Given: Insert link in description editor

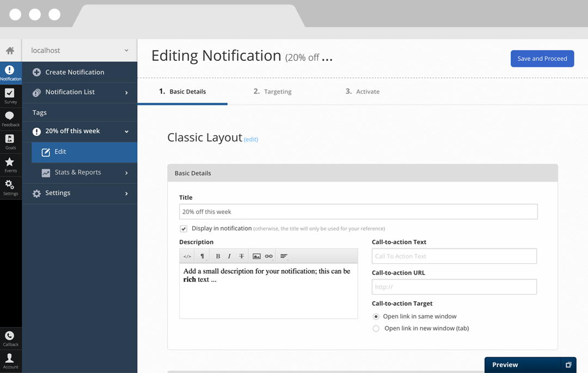Looking at the screenshot, I should pyautogui.click(x=268, y=256).
